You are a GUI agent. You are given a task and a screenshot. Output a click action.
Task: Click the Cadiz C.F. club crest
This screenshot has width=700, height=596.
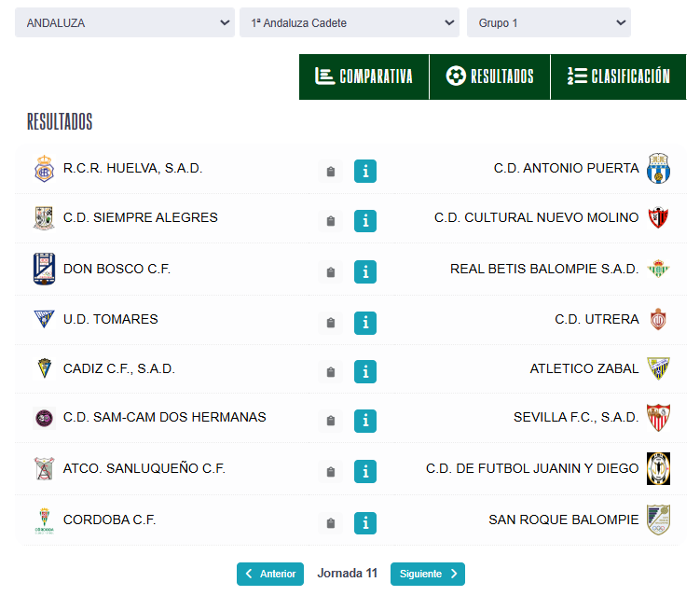[44, 368]
